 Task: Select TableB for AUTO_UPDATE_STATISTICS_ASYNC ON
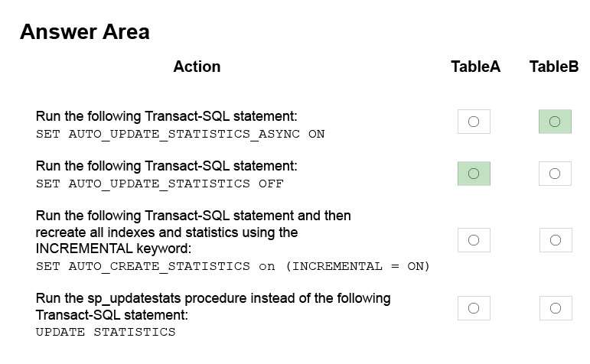coord(555,122)
